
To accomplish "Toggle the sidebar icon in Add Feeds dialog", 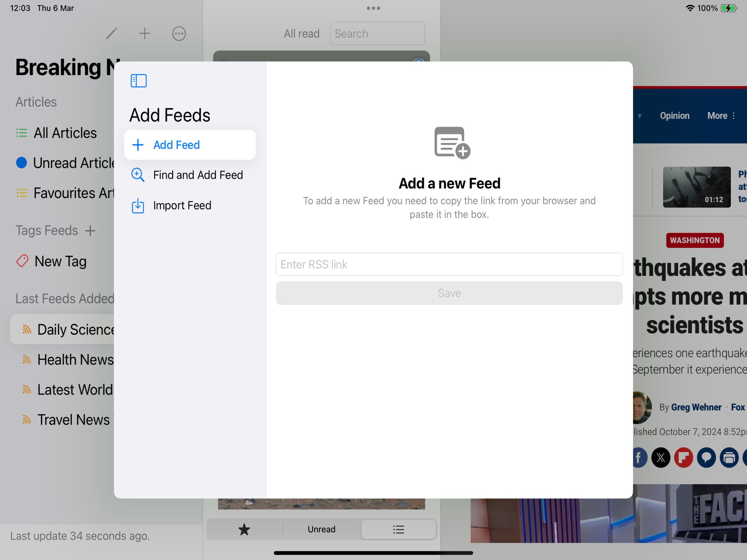I will 138,81.
